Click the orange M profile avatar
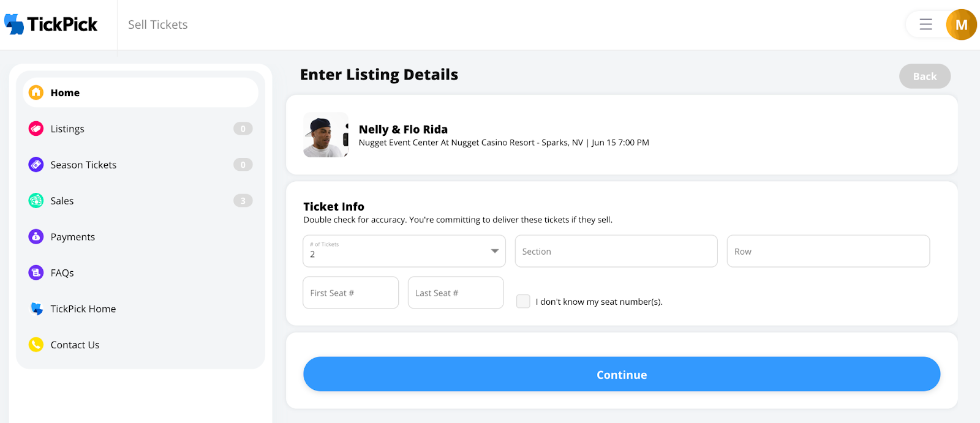Viewport: 980px width, 423px height. 961,24
